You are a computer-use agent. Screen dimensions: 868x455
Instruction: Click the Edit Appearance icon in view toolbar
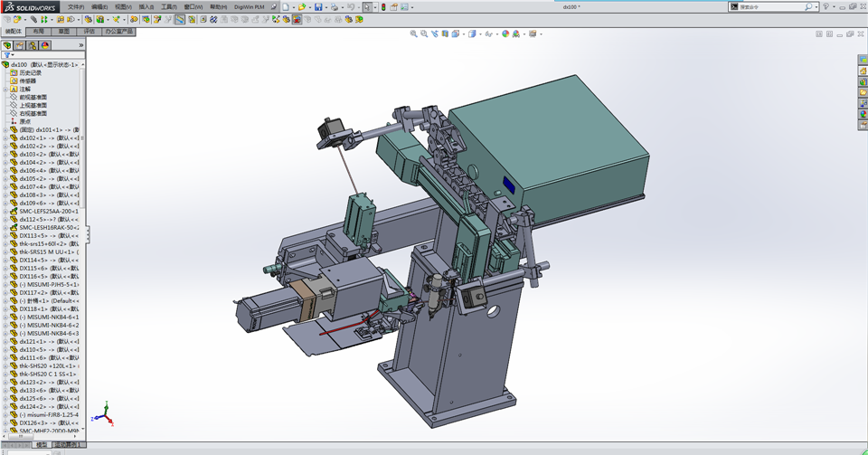click(x=505, y=34)
